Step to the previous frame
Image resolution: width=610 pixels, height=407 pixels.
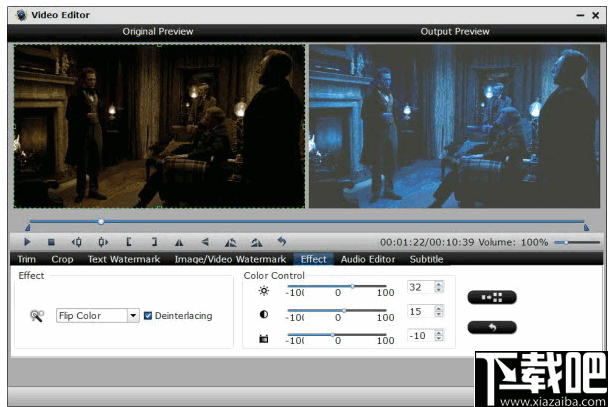click(x=77, y=242)
